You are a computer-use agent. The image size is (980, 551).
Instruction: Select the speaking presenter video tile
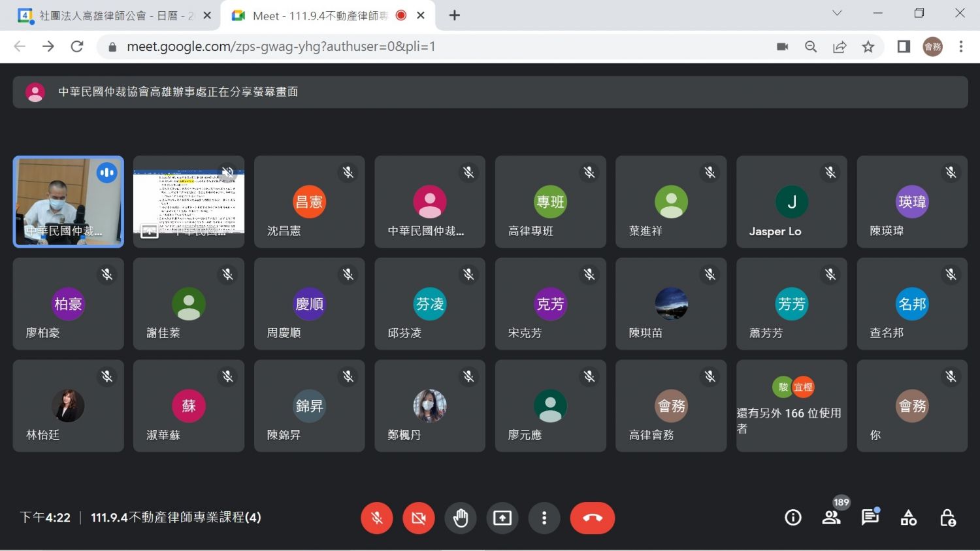point(69,202)
